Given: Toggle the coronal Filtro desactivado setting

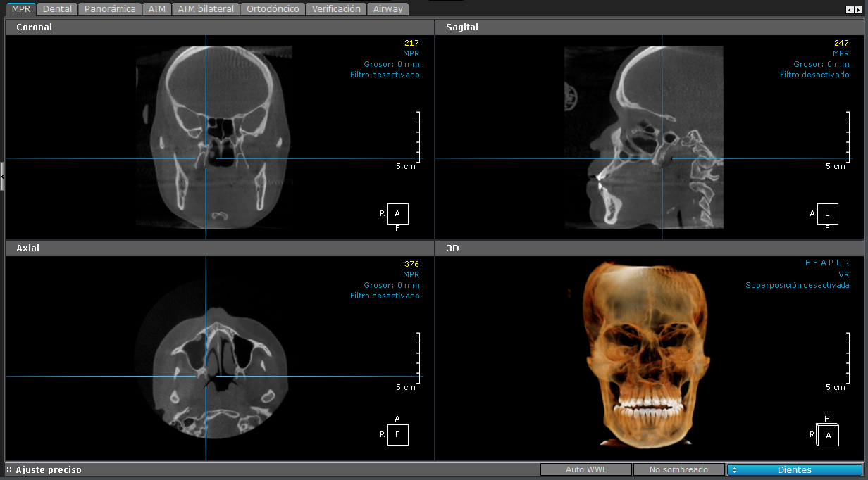Looking at the screenshot, I should 385,75.
